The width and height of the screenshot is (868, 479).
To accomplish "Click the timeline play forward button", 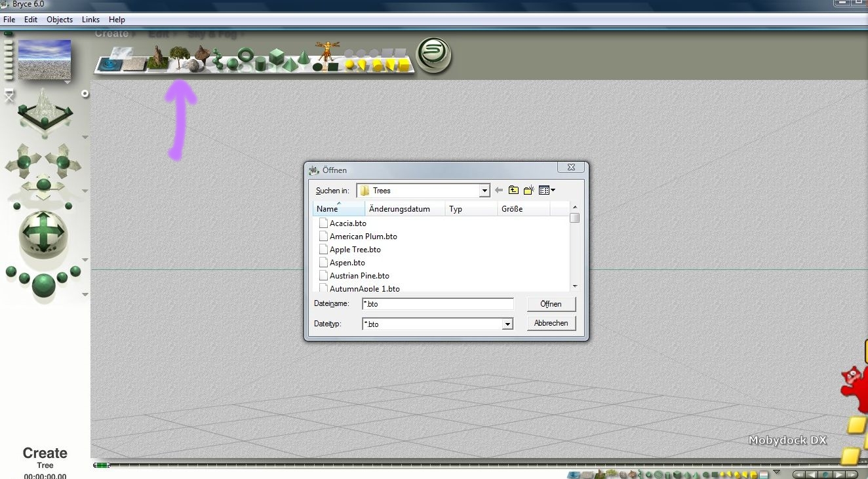I will (x=838, y=474).
